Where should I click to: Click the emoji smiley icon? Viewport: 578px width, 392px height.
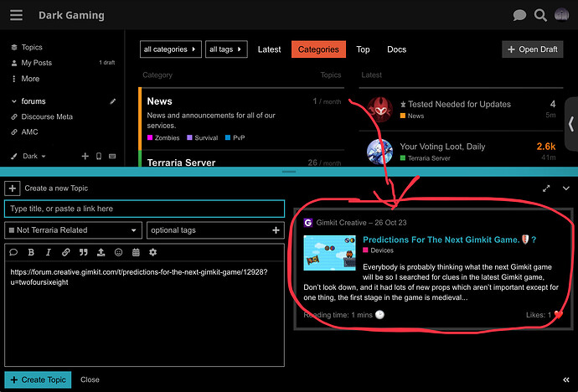118,252
